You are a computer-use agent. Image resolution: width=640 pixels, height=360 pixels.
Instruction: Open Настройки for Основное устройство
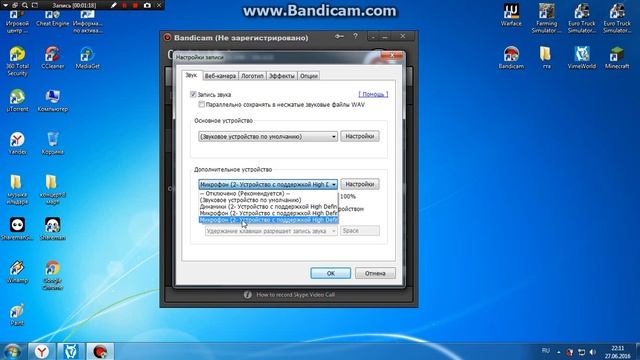click(360, 136)
